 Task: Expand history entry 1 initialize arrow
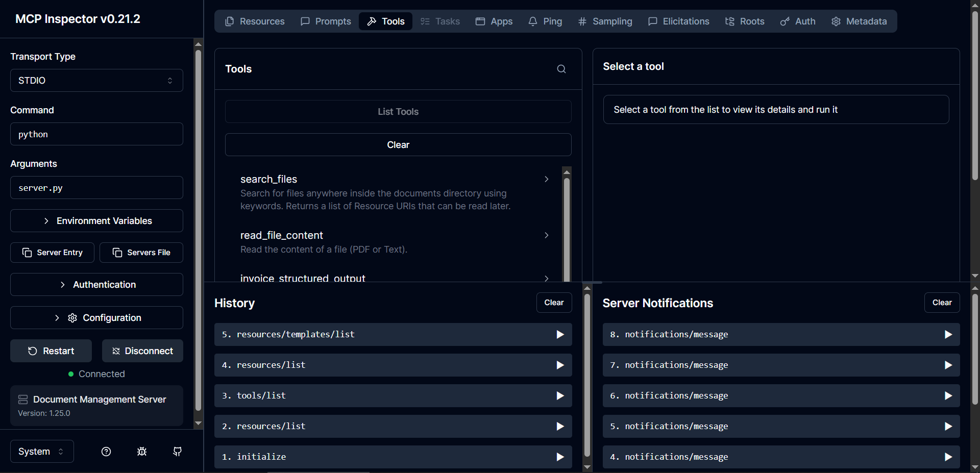tap(560, 457)
